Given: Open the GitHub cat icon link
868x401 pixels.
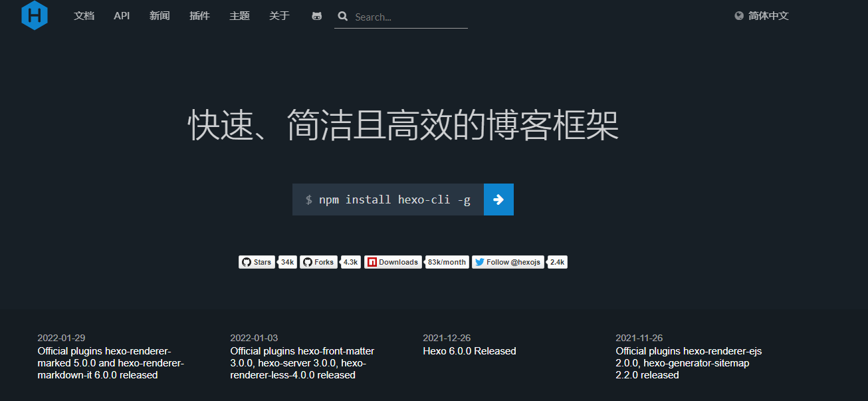Looking at the screenshot, I should (317, 16).
